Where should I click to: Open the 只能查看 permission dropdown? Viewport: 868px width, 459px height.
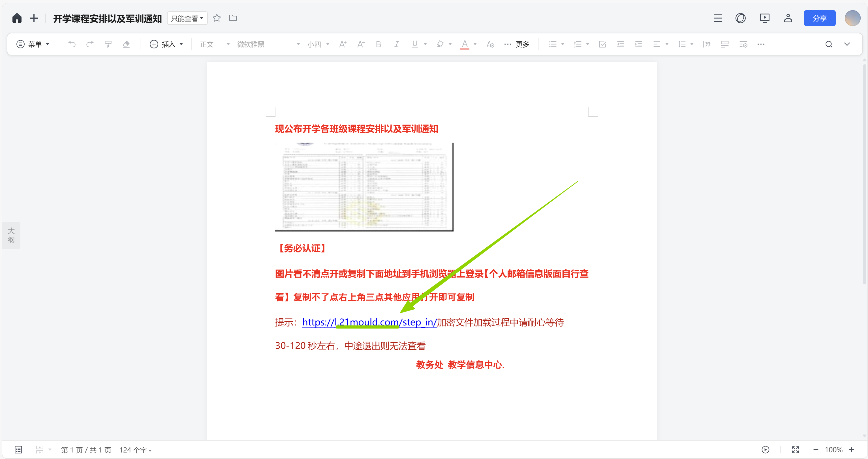187,18
